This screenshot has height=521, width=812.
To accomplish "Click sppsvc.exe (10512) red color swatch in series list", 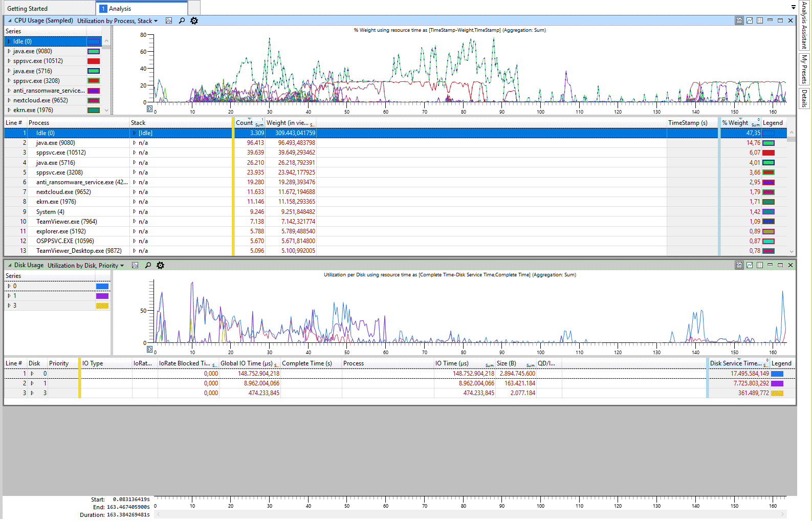I will point(94,61).
